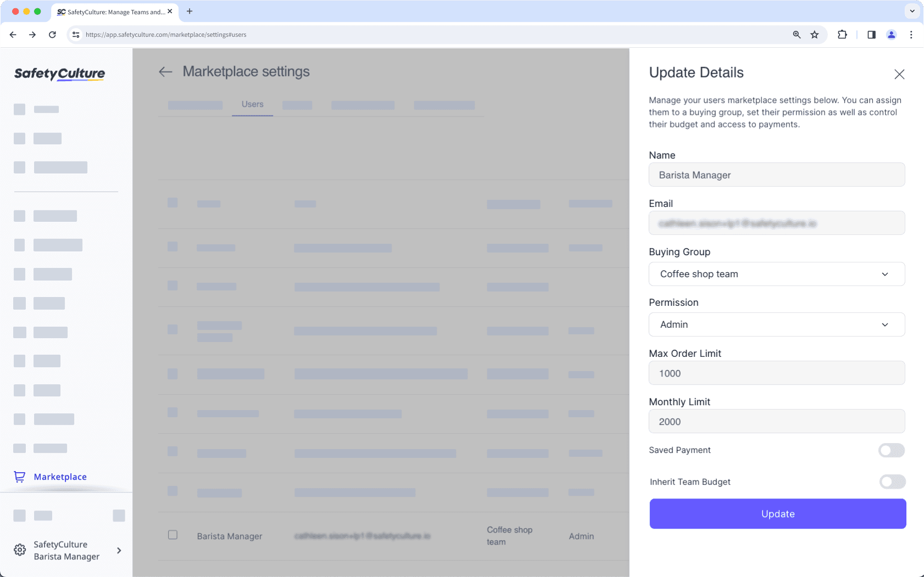Open the browser extensions icon
Viewport: 924px width, 577px height.
click(x=842, y=34)
